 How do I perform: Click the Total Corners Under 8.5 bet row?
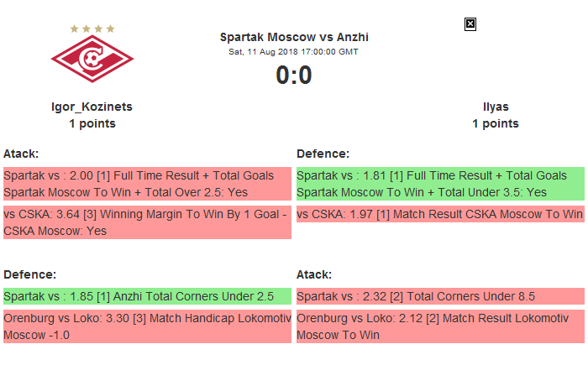coord(440,296)
